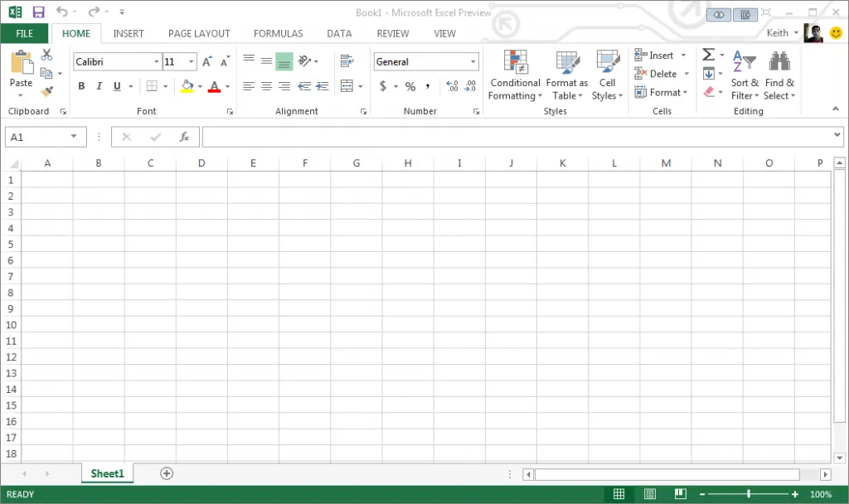
Task: Toggle Middle Align for cell
Action: [266, 61]
